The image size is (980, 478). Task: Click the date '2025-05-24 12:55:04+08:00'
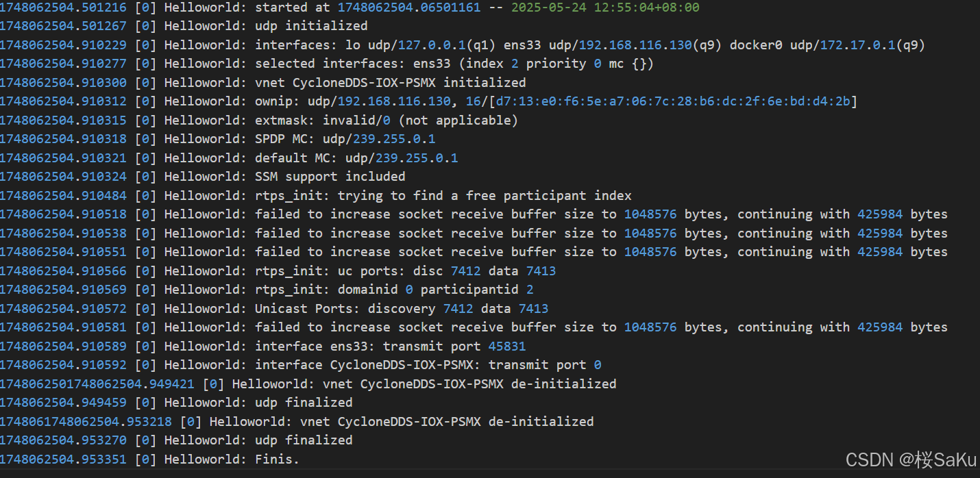(x=605, y=8)
